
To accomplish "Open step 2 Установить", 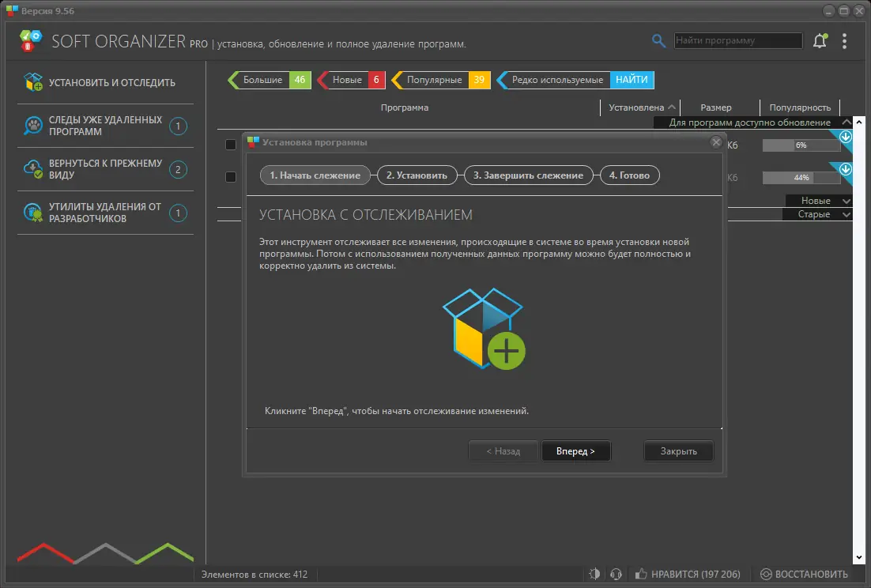I will pos(417,175).
